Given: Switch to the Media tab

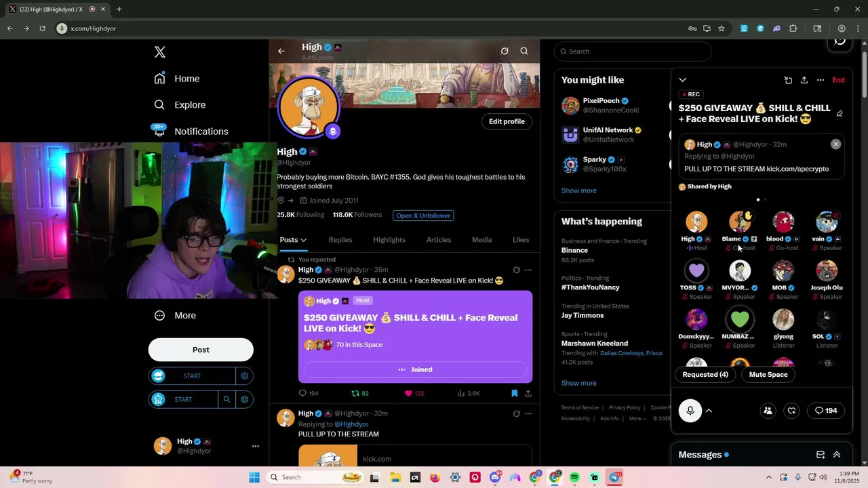Looking at the screenshot, I should tap(482, 240).
